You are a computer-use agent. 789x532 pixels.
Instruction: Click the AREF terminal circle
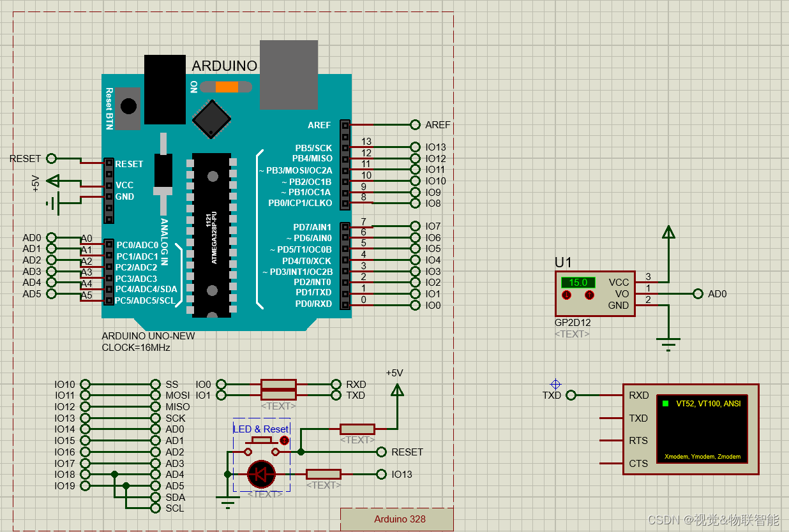[x=416, y=125]
